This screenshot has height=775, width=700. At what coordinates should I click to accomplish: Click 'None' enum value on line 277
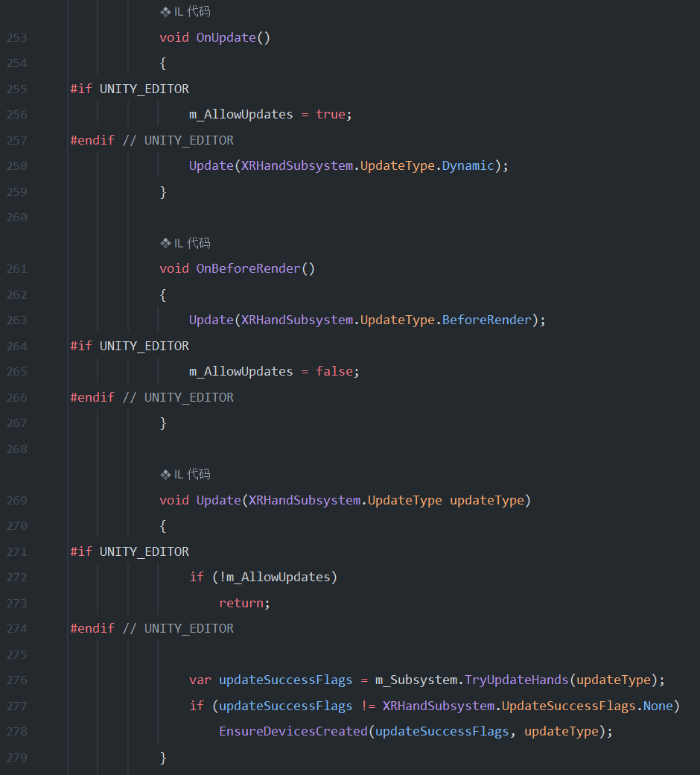coord(658,706)
